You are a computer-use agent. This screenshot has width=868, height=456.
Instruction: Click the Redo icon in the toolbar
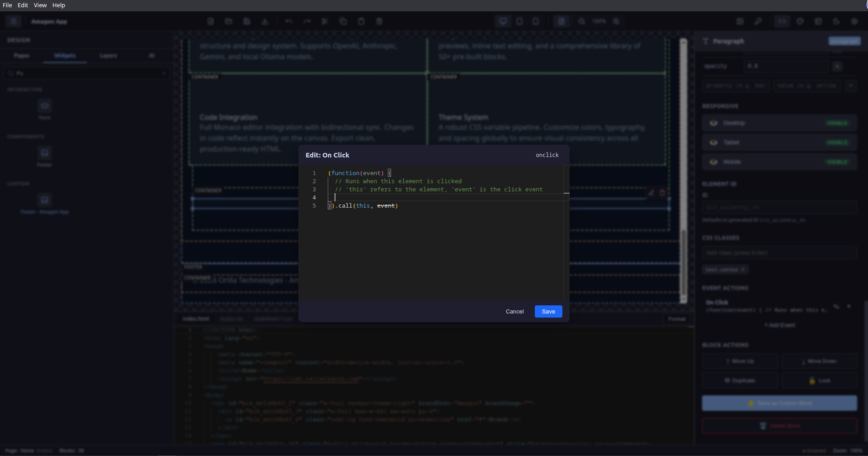point(307,21)
